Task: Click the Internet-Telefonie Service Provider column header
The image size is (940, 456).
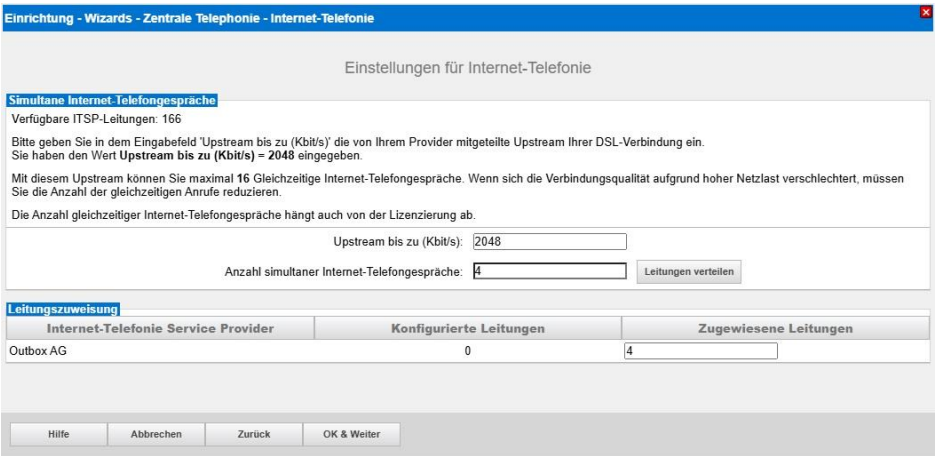Action: point(160,329)
